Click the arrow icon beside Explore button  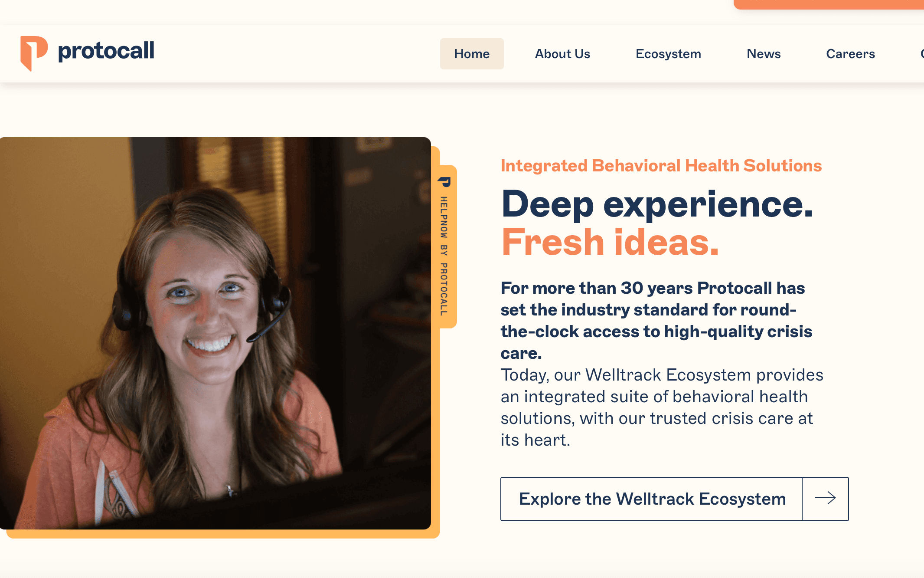[825, 498]
